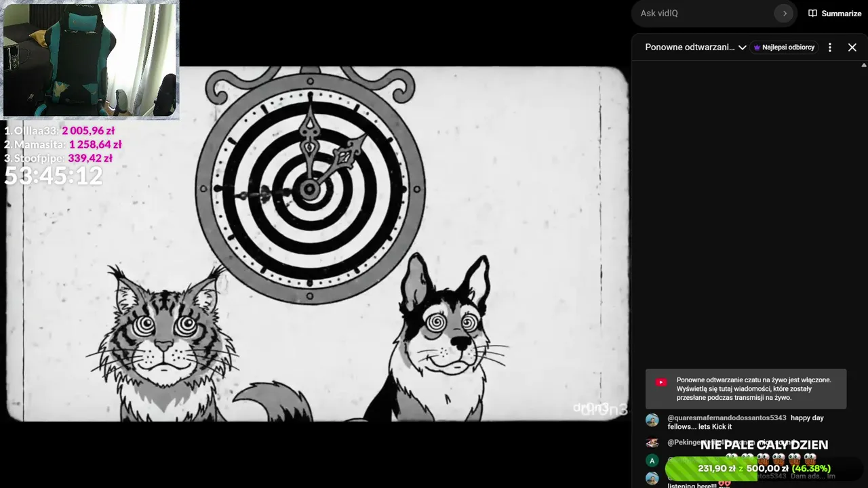This screenshot has height=488, width=868.
Task: Click the NIE PALE CALY DZIEN goal title
Action: [x=764, y=445]
